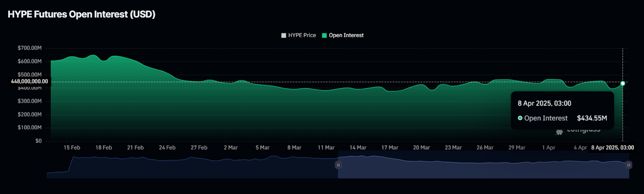Screen dimensions: 644x194
Task: Select the 1 Apr x-axis label
Action: point(549,148)
